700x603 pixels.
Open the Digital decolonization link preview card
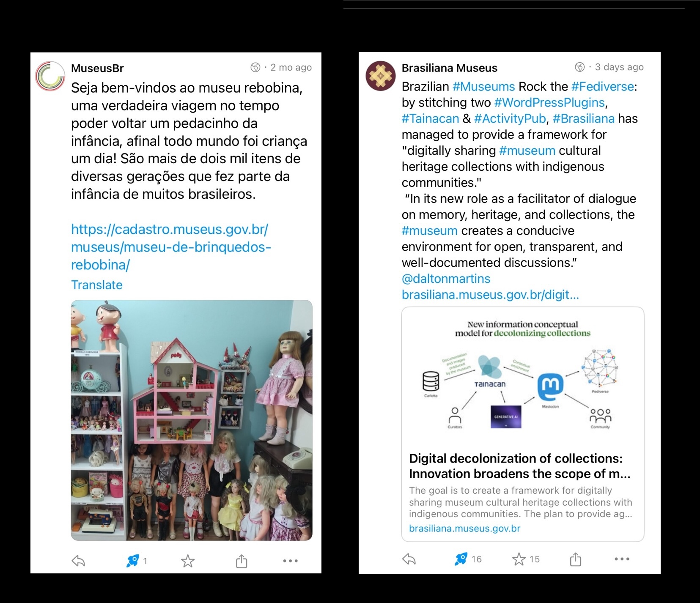point(523,424)
